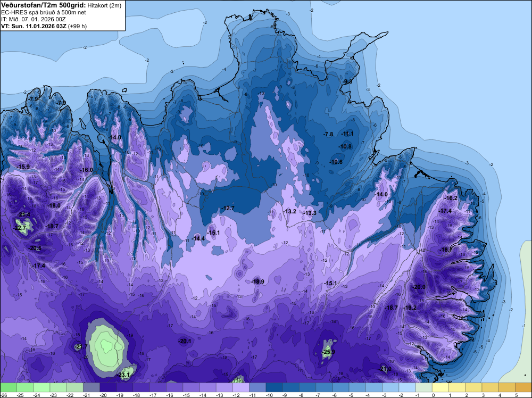Click the -9.3 temperature value on the map
Viewport: 532px width, 398px height.
pyautogui.click(x=347, y=82)
